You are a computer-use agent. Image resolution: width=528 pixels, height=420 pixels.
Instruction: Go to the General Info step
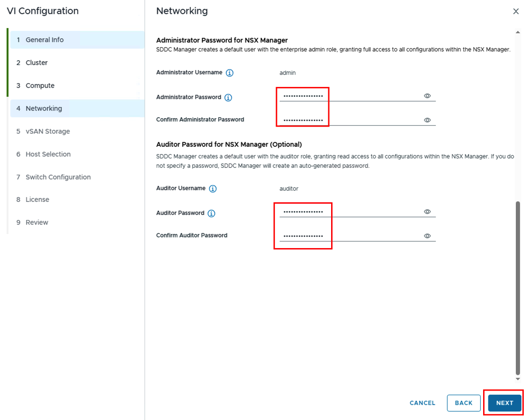pos(45,40)
